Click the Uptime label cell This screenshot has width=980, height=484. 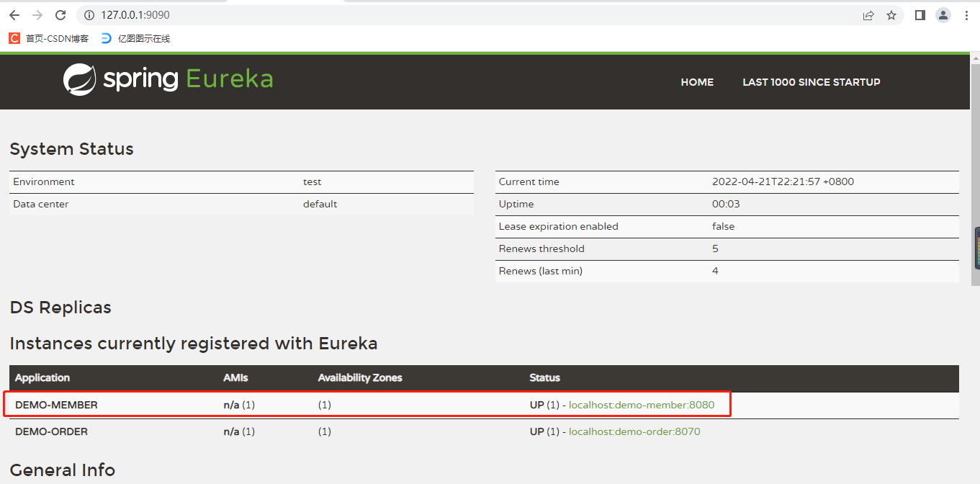[x=516, y=204]
